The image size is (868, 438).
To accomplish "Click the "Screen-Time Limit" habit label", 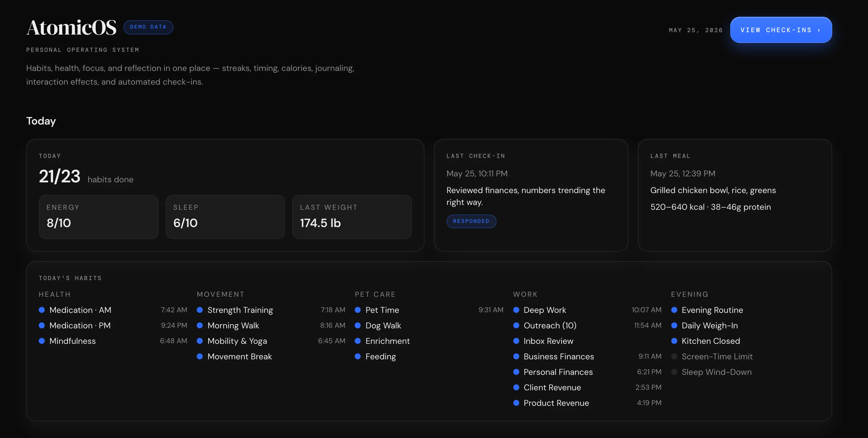I will [717, 356].
